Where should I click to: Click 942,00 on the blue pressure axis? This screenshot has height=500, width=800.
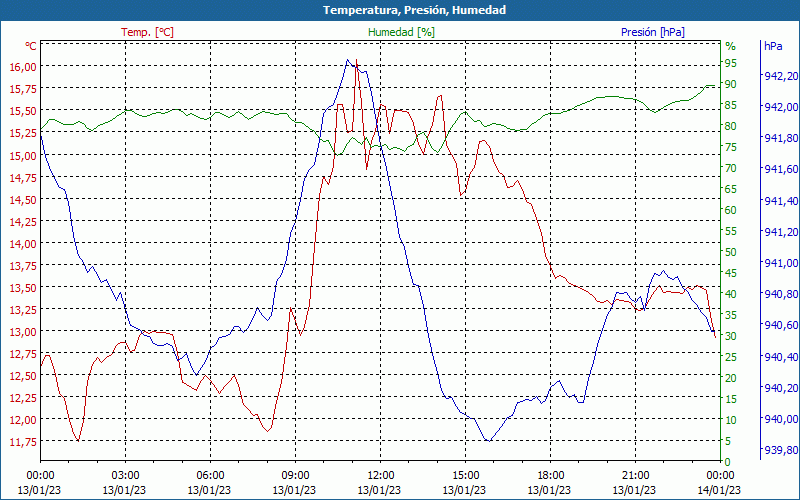[x=781, y=107]
